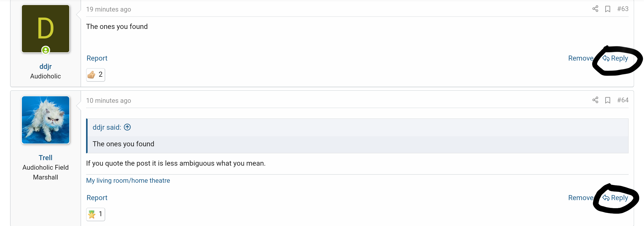Click share icon on post #64

pos(595,100)
